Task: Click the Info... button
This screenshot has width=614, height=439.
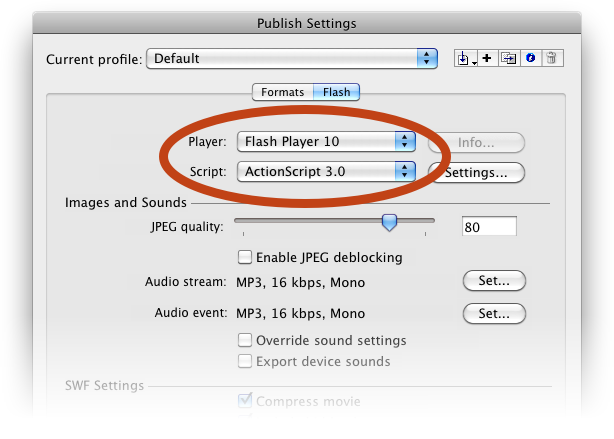Action: (x=476, y=143)
